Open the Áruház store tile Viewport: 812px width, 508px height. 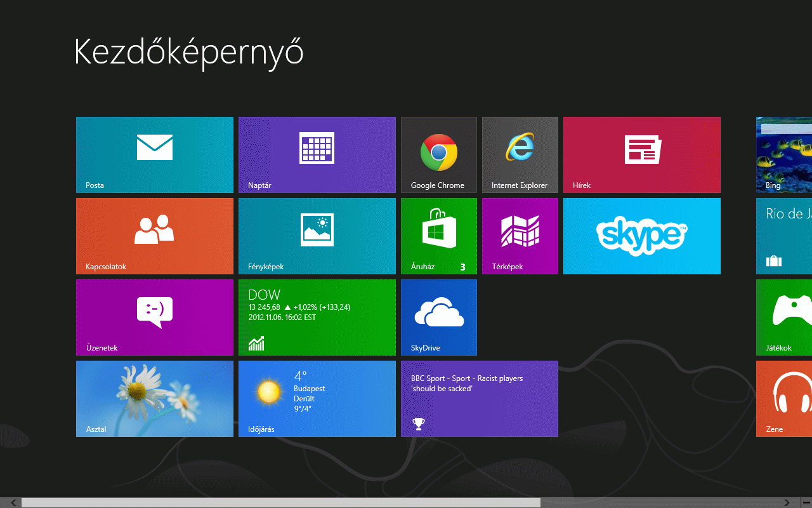[x=438, y=236]
